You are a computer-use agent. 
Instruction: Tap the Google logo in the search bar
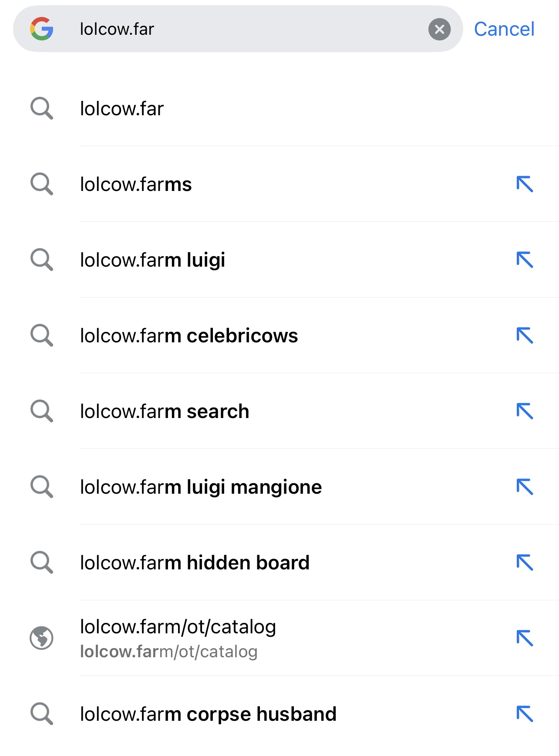(x=42, y=29)
